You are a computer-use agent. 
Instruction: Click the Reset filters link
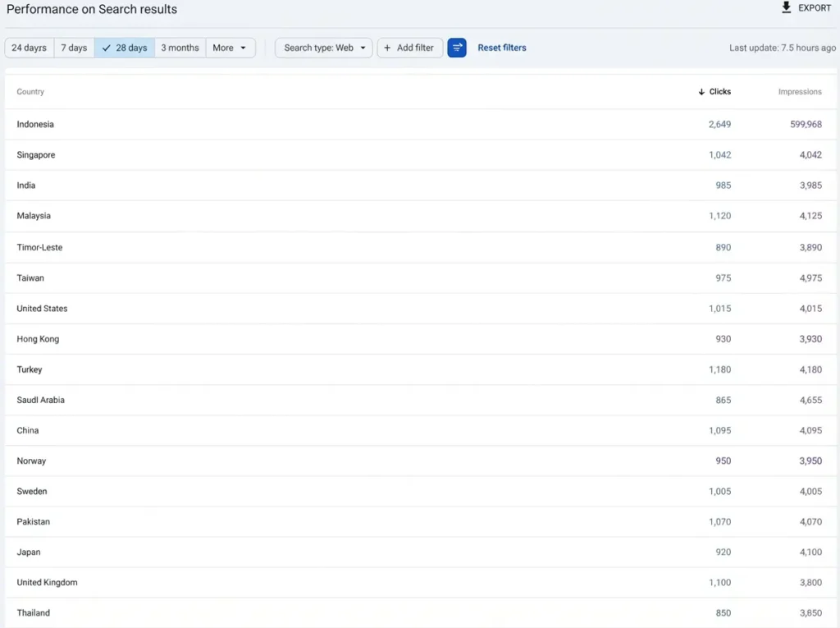[502, 48]
